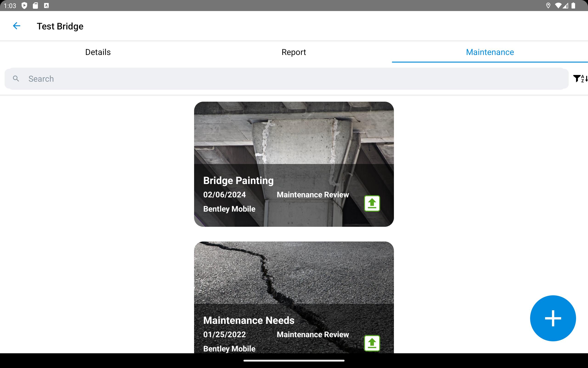Tap the keyboard A status bar icon

(46, 6)
